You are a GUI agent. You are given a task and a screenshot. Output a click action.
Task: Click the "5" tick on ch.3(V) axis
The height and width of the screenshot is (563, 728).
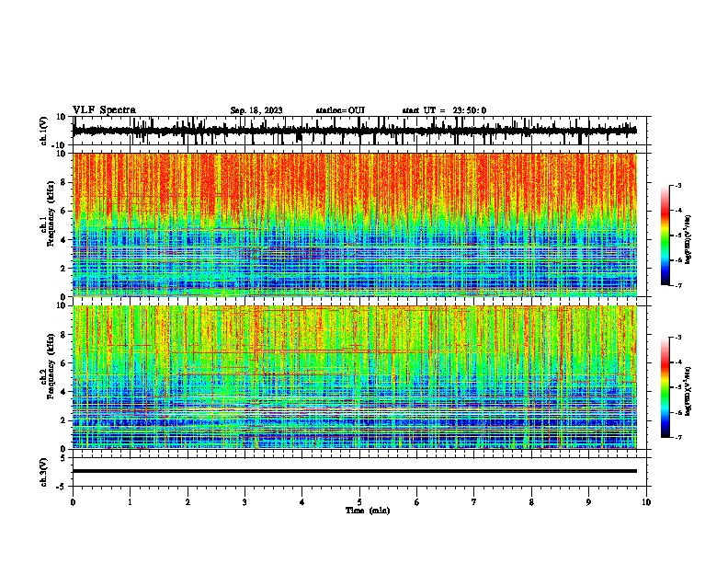63,458
